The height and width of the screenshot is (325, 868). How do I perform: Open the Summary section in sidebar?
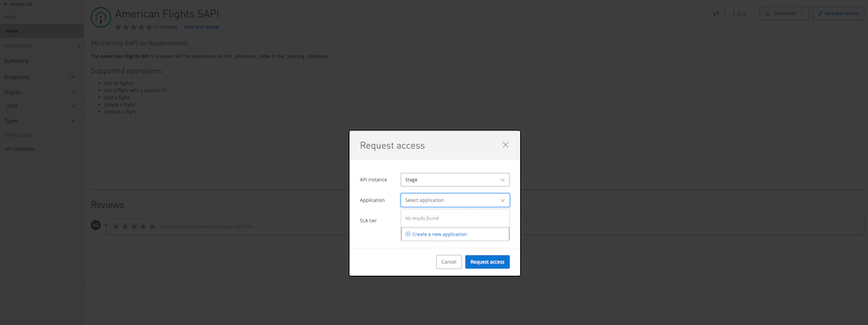pyautogui.click(x=16, y=61)
